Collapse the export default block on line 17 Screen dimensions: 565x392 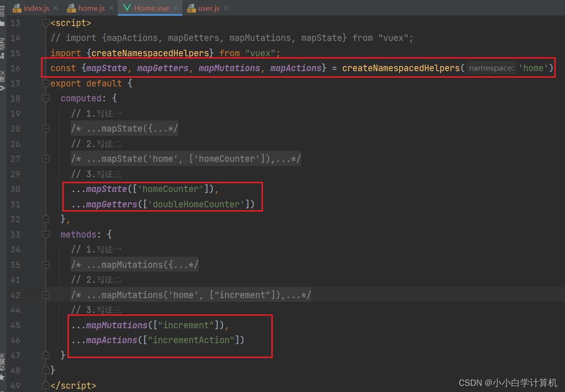[x=46, y=84]
